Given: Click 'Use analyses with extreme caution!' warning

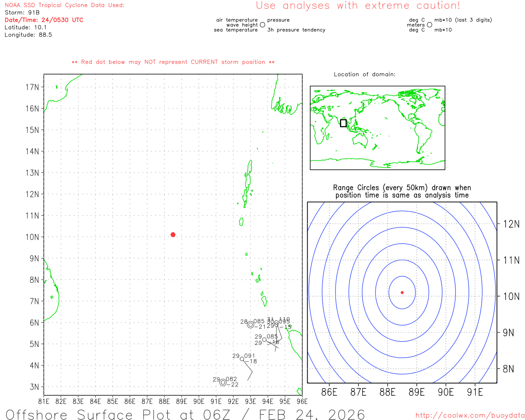Looking at the screenshot, I should click(x=358, y=6).
